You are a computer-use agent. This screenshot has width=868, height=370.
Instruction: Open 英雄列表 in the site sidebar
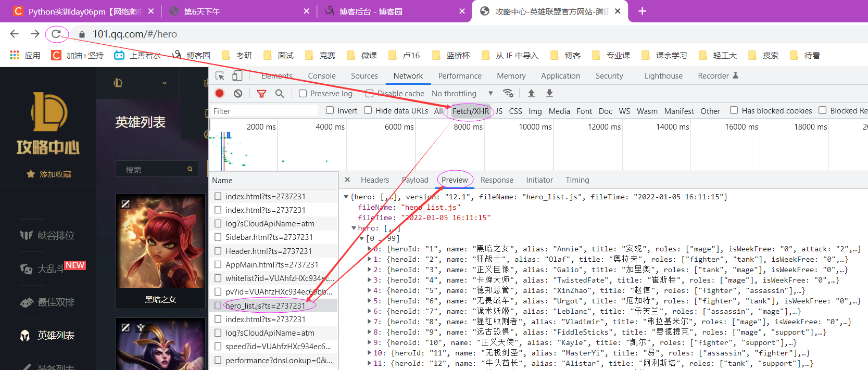coord(56,335)
